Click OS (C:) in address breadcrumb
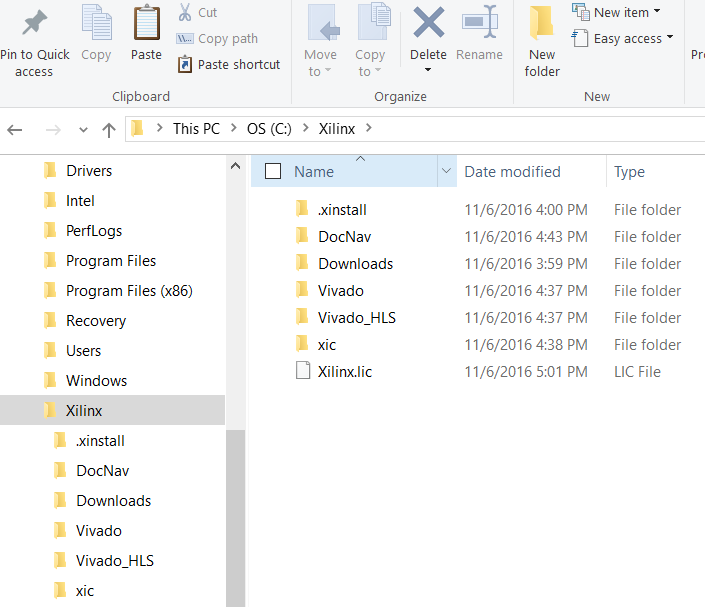Screen dimensions: 705x607 [269, 129]
